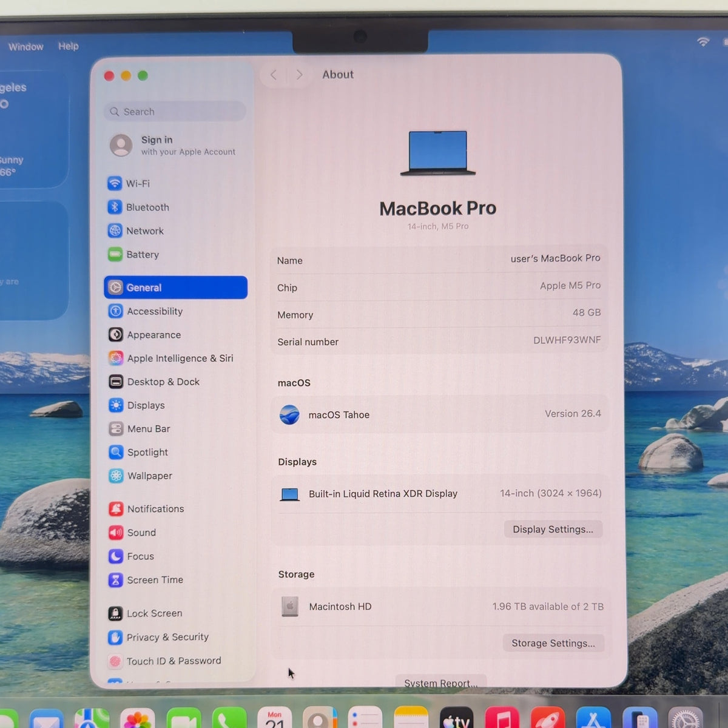This screenshot has height=728, width=728.
Task: Open System Report button
Action: tap(441, 683)
